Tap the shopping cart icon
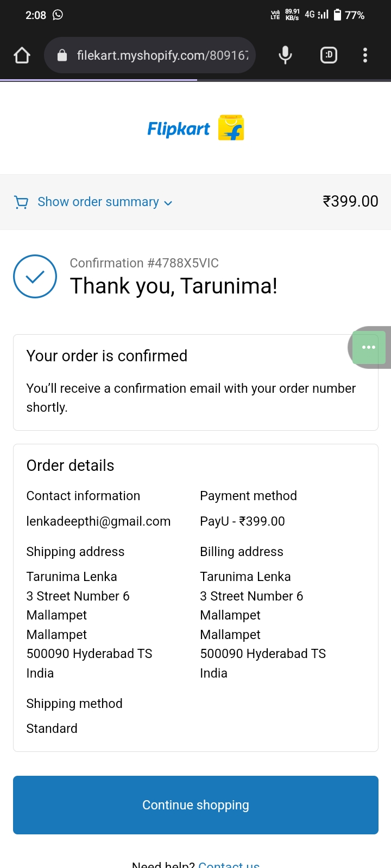The image size is (391, 868). click(21, 202)
